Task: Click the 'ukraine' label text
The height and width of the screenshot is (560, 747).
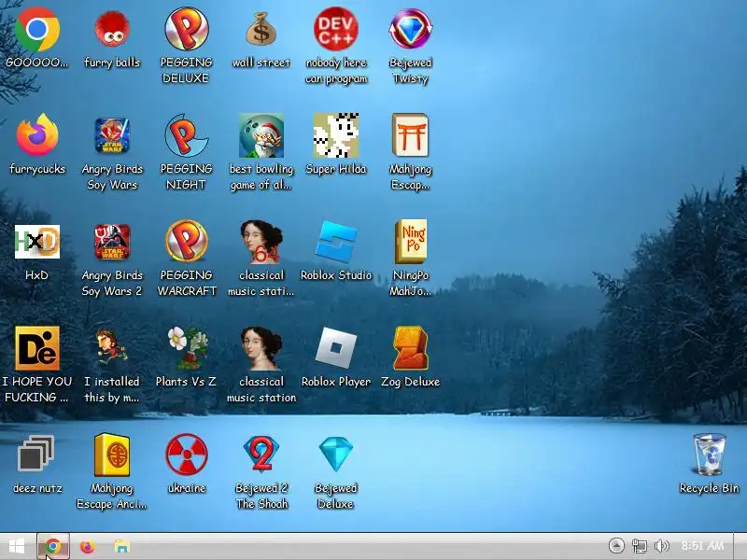Action: coord(186,488)
